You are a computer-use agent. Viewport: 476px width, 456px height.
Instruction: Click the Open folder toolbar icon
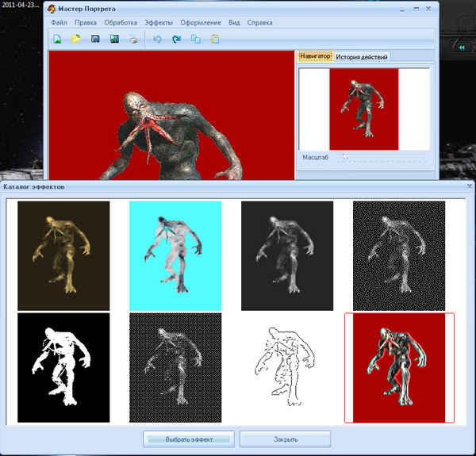(76, 39)
